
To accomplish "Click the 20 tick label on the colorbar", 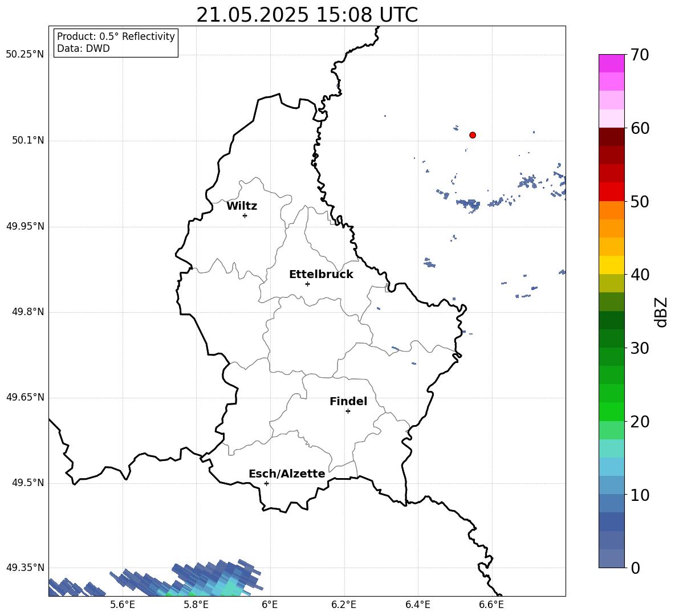I will [640, 422].
